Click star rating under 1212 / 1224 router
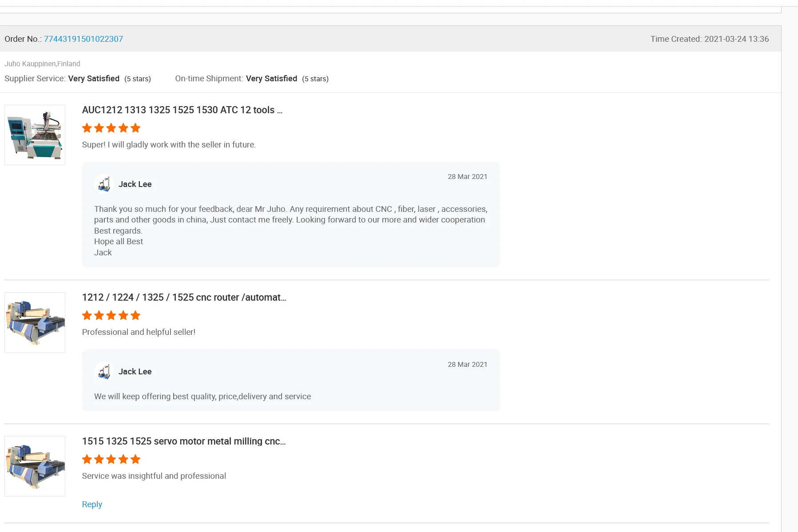The image size is (798, 532). point(111,316)
